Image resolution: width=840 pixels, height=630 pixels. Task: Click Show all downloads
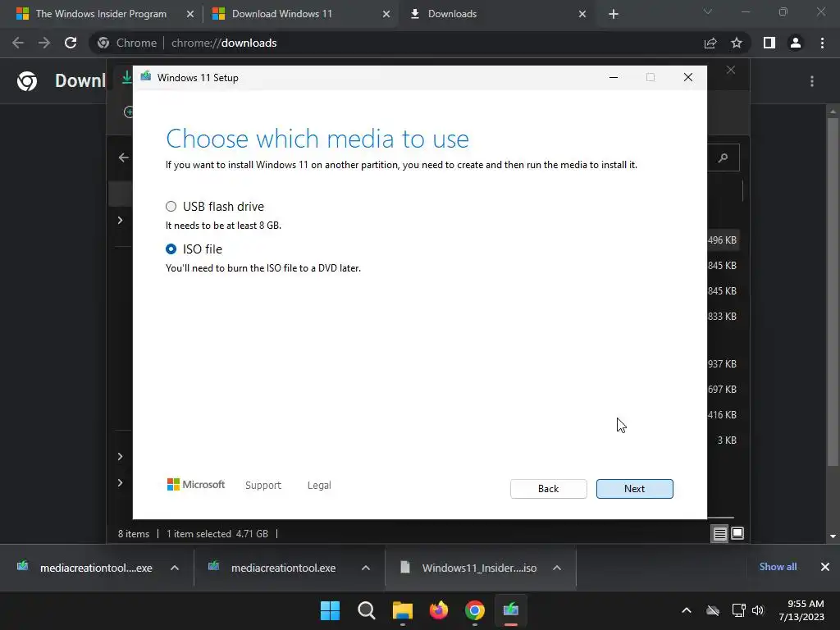point(778,567)
